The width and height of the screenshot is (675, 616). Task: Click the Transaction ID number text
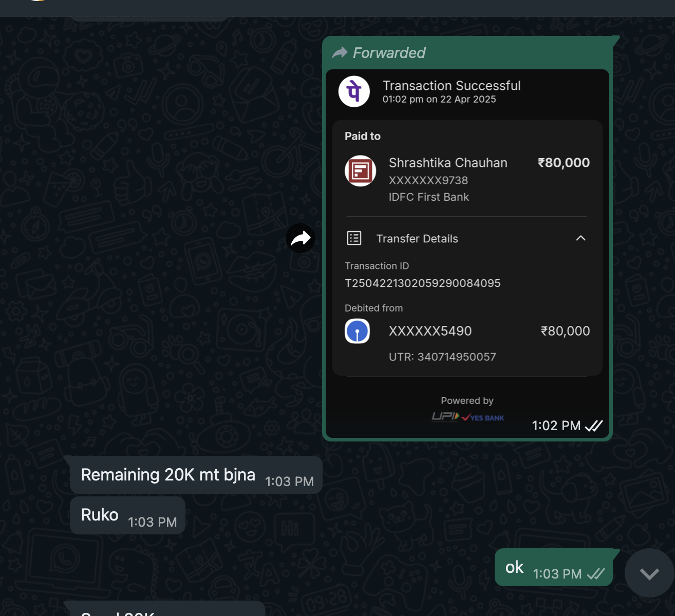click(422, 283)
